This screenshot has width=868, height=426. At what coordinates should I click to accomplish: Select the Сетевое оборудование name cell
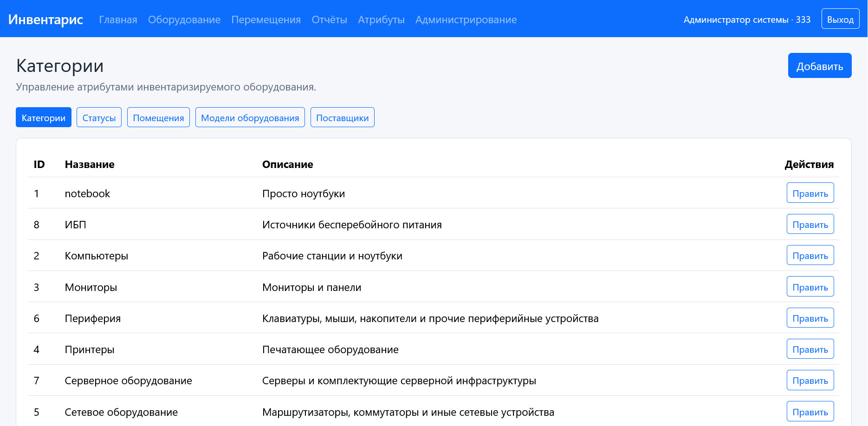pyautogui.click(x=121, y=412)
